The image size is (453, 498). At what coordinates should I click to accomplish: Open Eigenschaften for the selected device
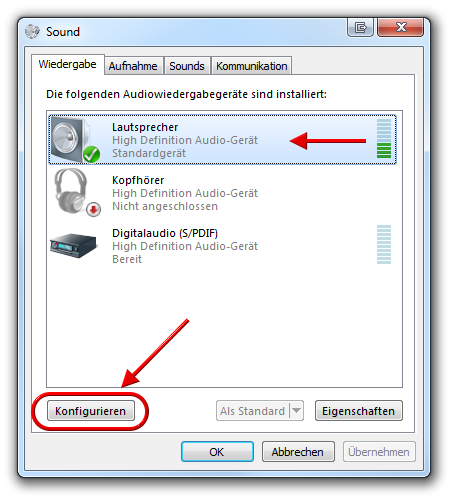pos(359,411)
